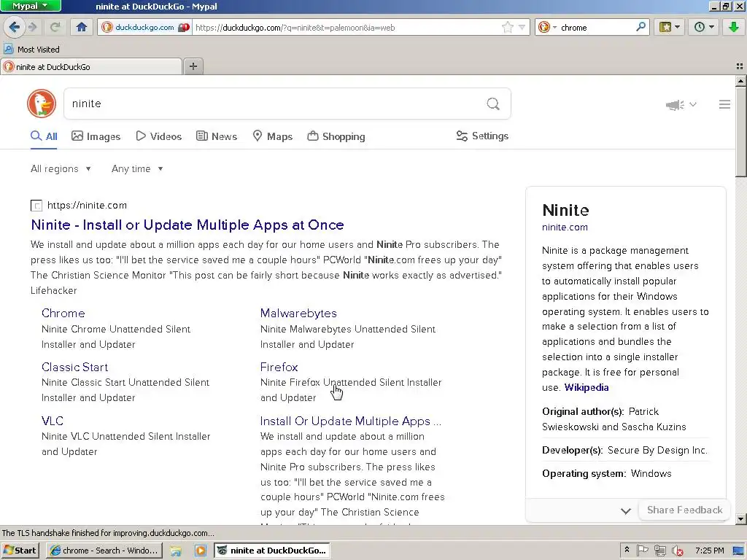This screenshot has width=747, height=560.
Task: Open the Most Visited bookmarks folder
Action: click(32, 49)
